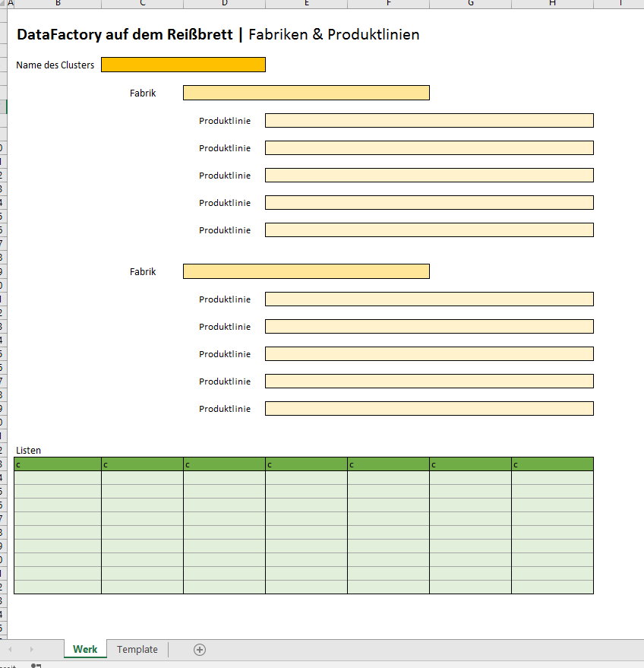Select the Werk sheet tab
The height and width of the screenshot is (668, 644).
tap(85, 649)
